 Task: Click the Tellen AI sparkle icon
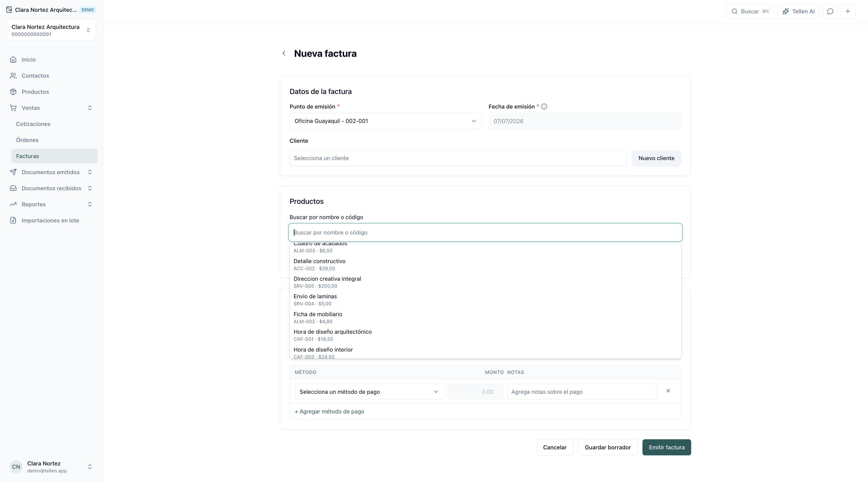(x=786, y=12)
